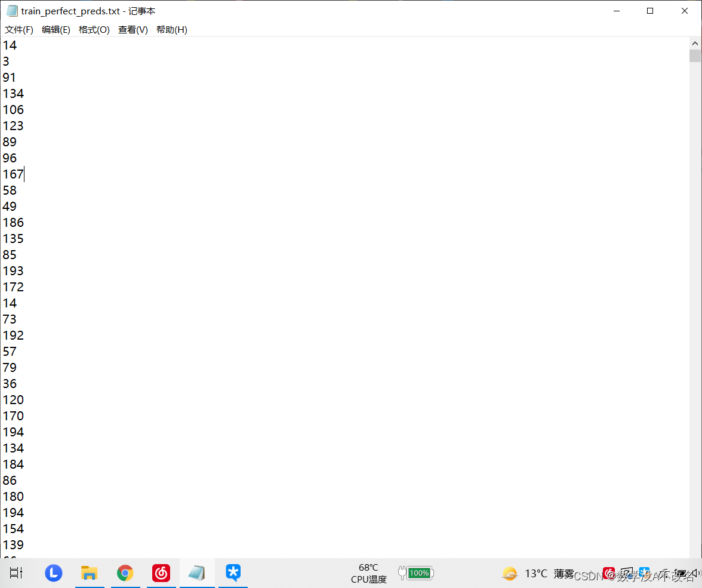Click the weather sun-cloud icon

click(510, 573)
